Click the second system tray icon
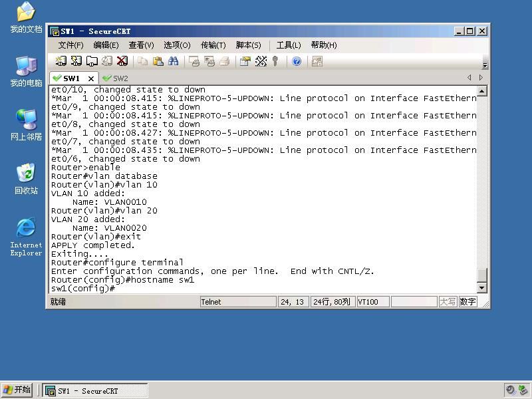This screenshot has height=399, width=532. pos(523,390)
